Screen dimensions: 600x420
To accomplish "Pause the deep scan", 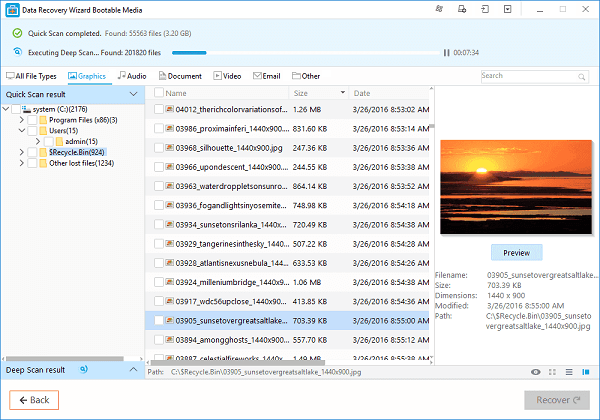I will (447, 52).
